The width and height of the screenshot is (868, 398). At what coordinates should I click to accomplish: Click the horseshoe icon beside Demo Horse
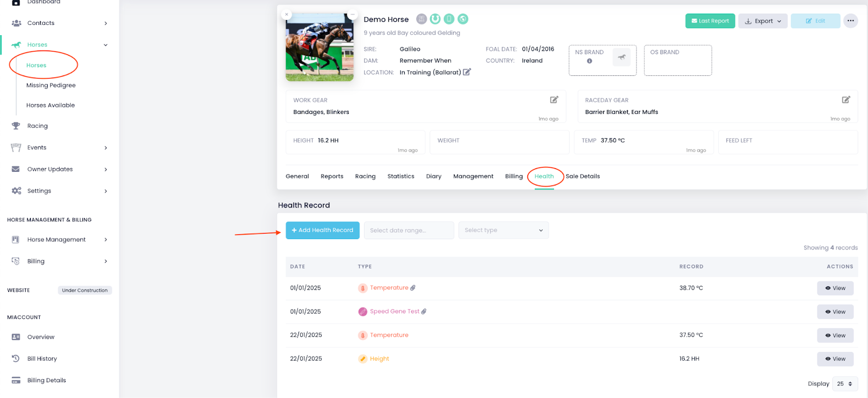(435, 19)
